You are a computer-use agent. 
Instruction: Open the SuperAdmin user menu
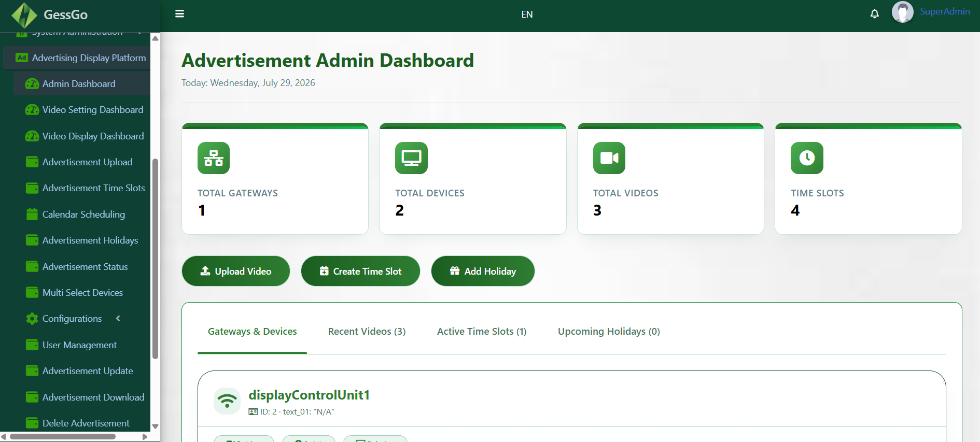(x=944, y=11)
